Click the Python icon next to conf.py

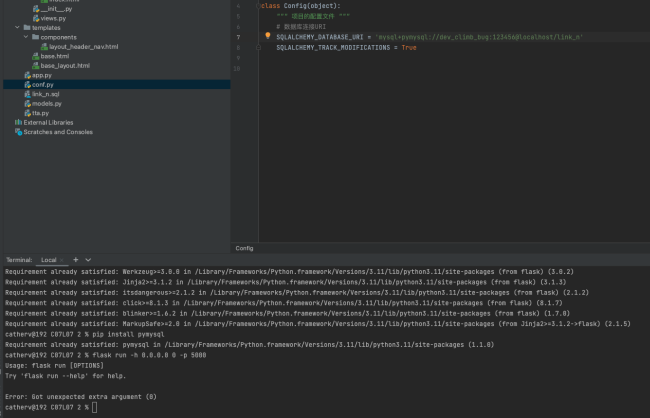27,85
